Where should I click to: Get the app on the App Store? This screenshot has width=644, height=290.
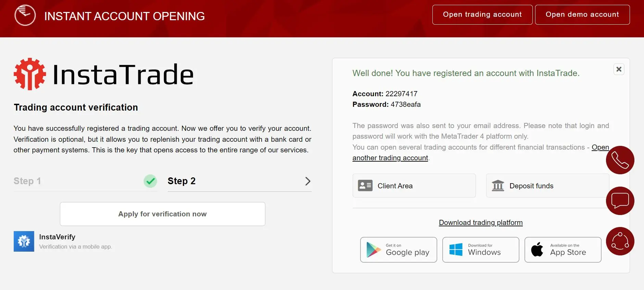563,250
